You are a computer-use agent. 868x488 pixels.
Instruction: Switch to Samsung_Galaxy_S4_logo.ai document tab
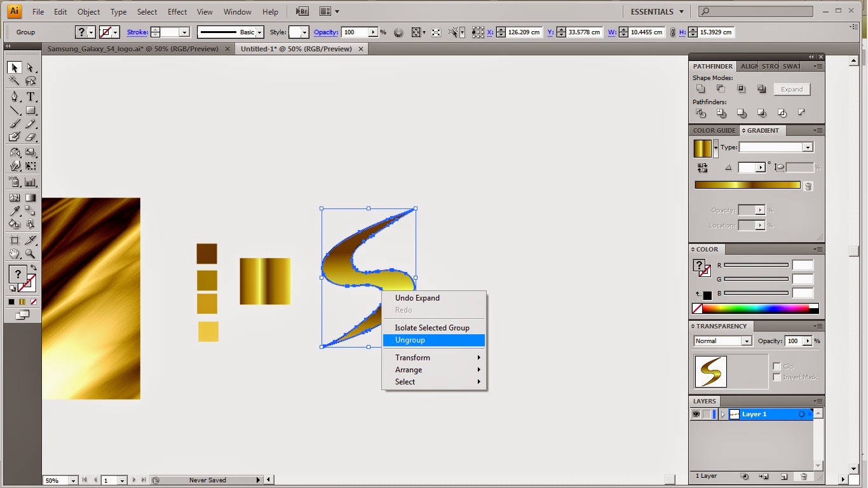[x=133, y=49]
